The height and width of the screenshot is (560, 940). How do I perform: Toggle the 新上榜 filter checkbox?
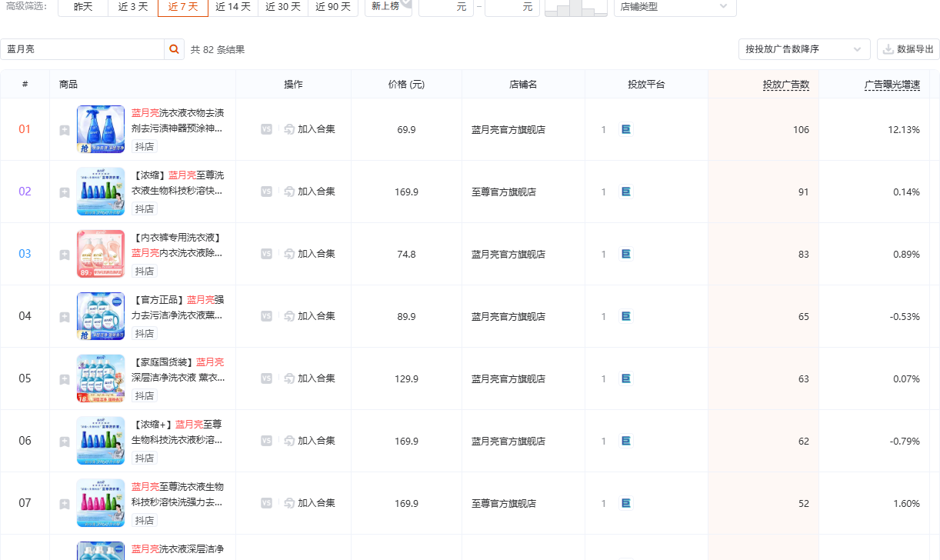tap(388, 7)
